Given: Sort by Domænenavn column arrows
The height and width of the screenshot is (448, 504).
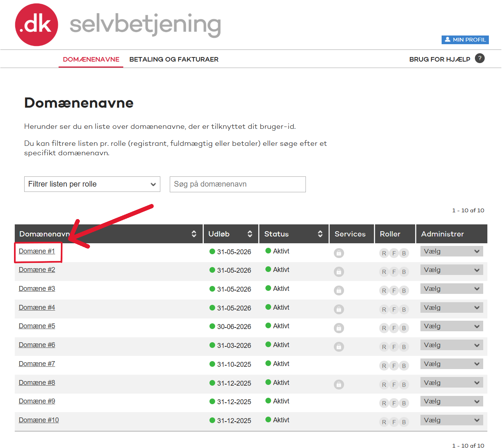Looking at the screenshot, I should pos(194,234).
